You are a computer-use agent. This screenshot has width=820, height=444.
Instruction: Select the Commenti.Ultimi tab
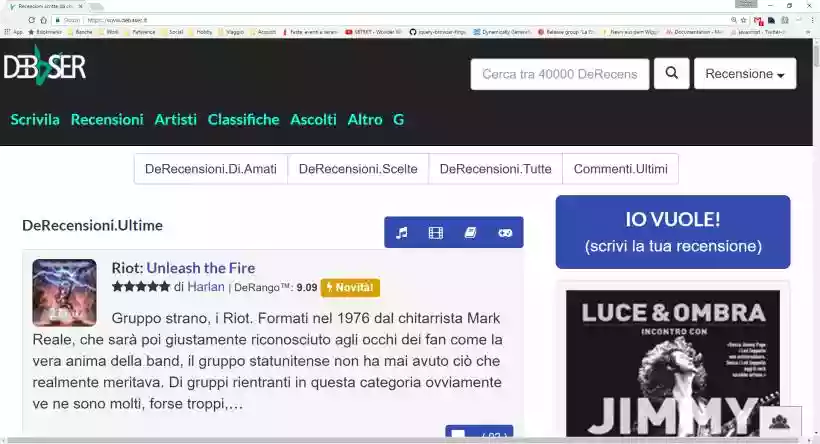coord(620,169)
